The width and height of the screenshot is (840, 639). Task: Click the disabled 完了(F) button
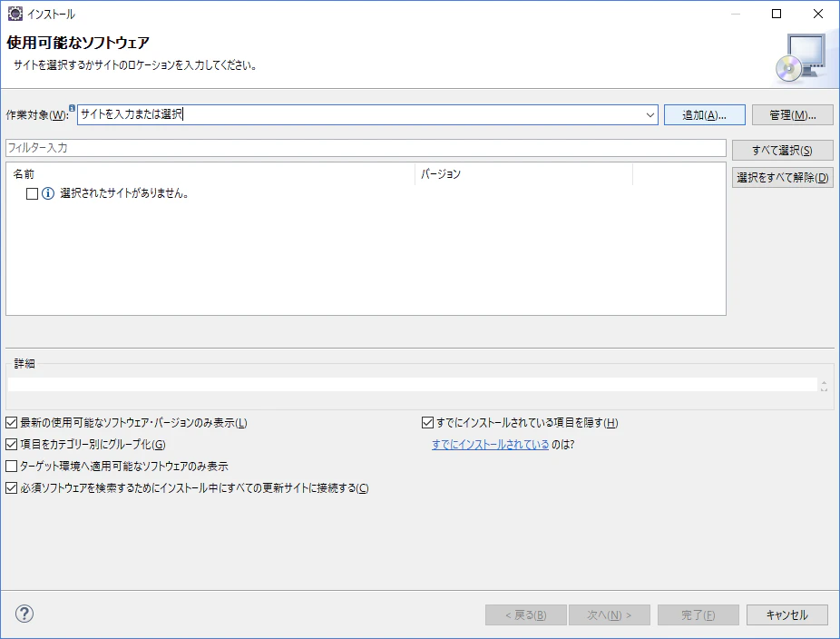(x=698, y=614)
